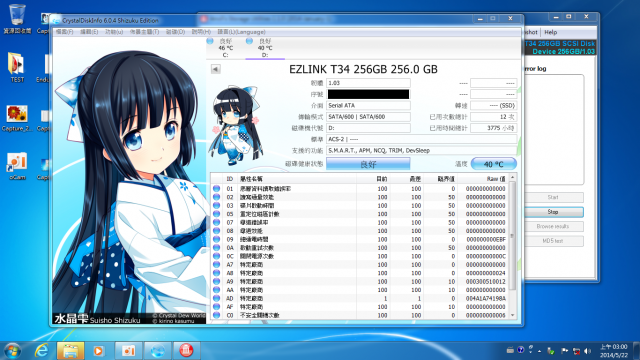
Task: Click the volume speaker tray icon
Action: click(588, 351)
